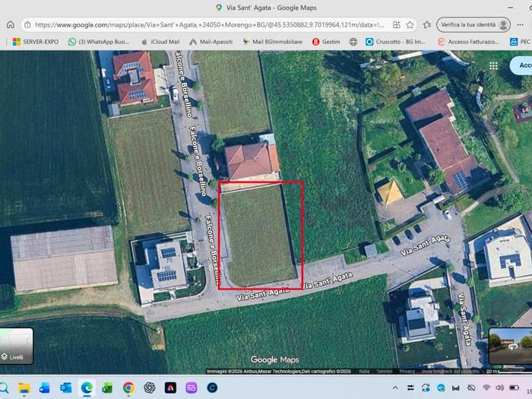Switch to Microsoft Edge on taskbar
The image size is (532, 399).
tap(87, 388)
